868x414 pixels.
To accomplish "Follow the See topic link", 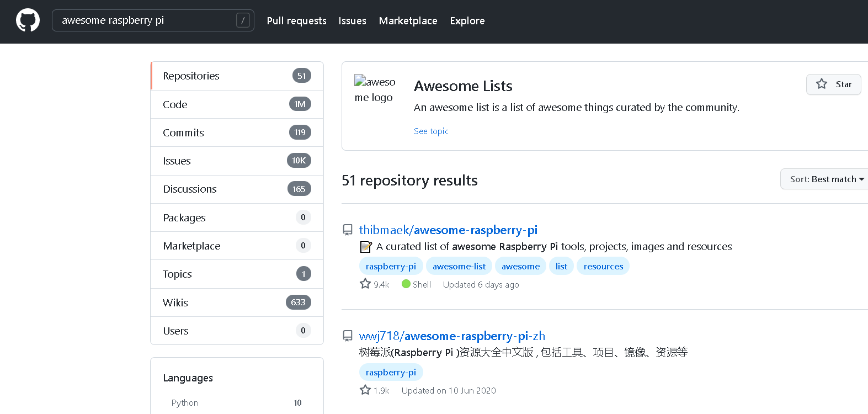I will tap(431, 131).
